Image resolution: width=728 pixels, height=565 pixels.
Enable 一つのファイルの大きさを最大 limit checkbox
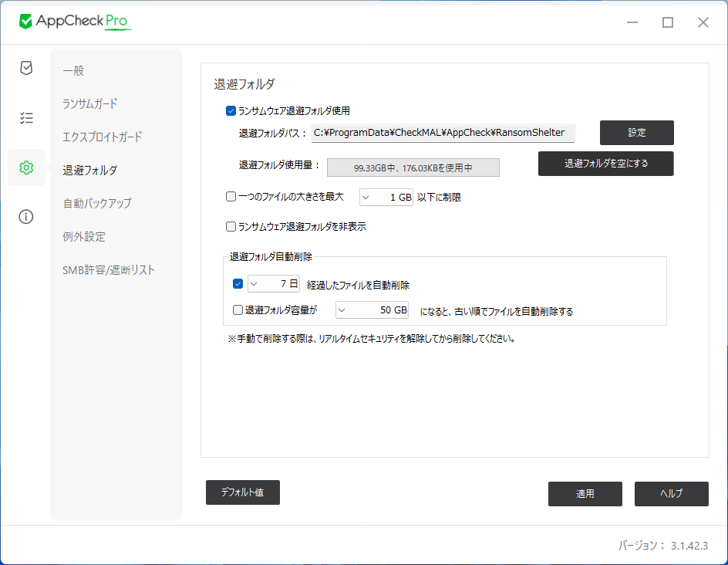point(231,197)
